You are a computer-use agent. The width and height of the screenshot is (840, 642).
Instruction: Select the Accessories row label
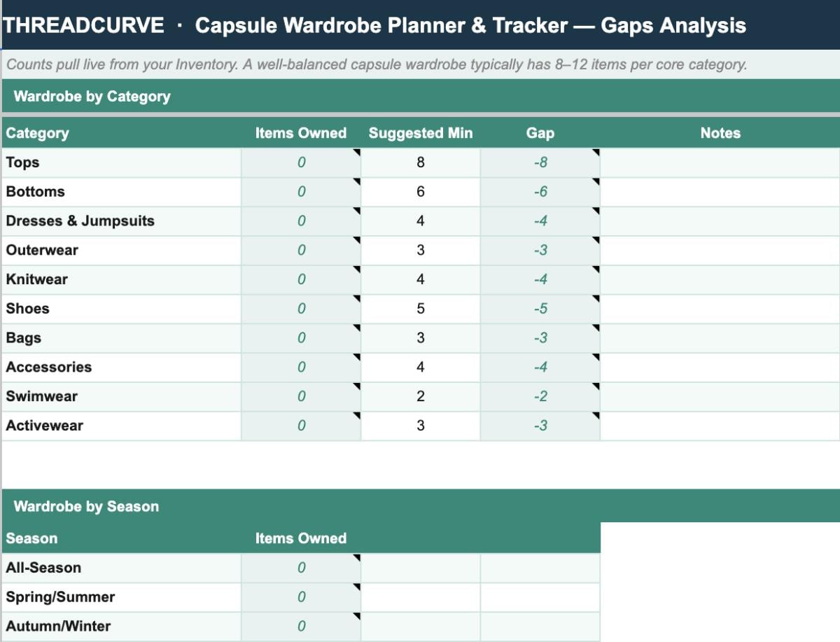point(48,367)
